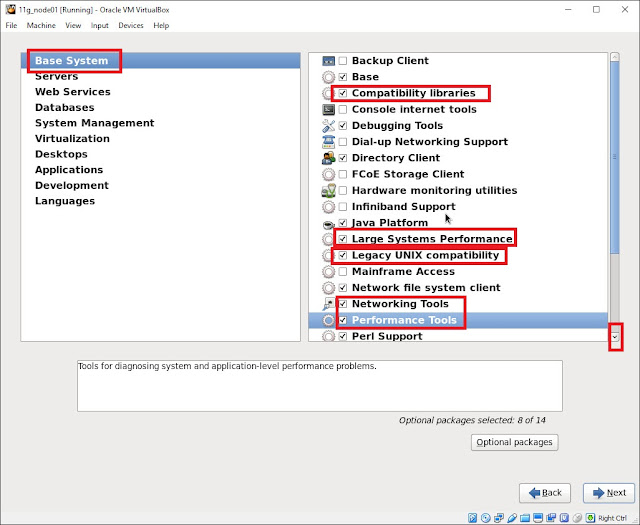Click the Hardware monitoring utilities icon

coord(329,191)
